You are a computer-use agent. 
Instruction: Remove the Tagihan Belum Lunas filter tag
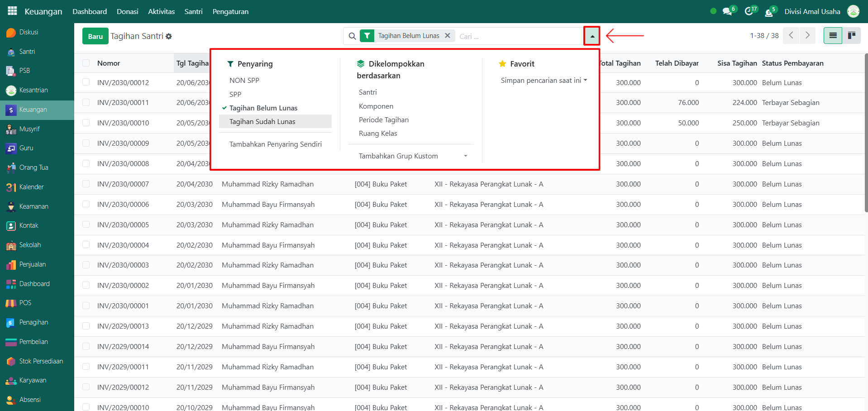(448, 35)
